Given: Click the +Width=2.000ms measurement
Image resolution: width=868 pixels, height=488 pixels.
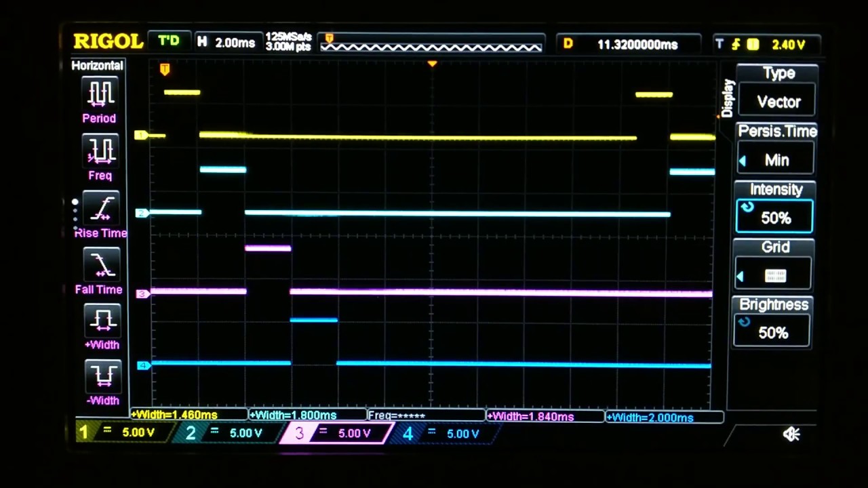Looking at the screenshot, I should point(665,417).
